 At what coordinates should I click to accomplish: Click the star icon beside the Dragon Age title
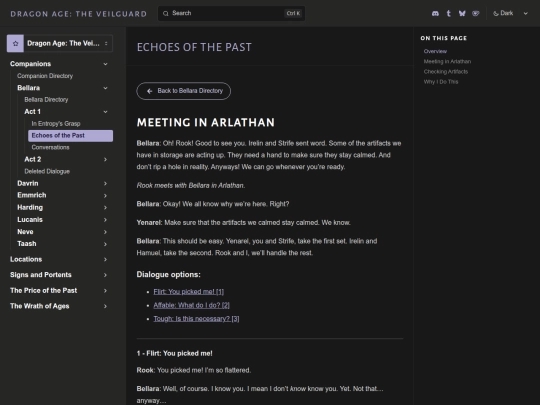15,43
